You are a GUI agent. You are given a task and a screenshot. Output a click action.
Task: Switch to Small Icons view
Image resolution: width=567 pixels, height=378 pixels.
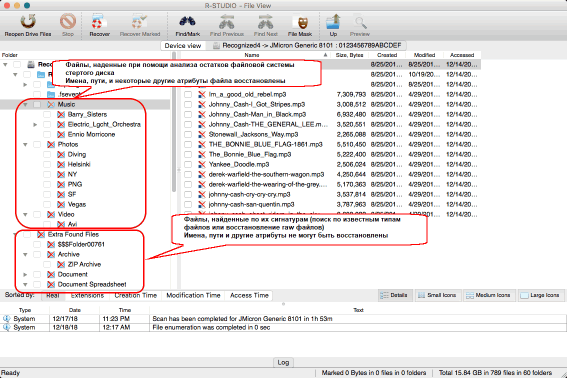coord(437,295)
